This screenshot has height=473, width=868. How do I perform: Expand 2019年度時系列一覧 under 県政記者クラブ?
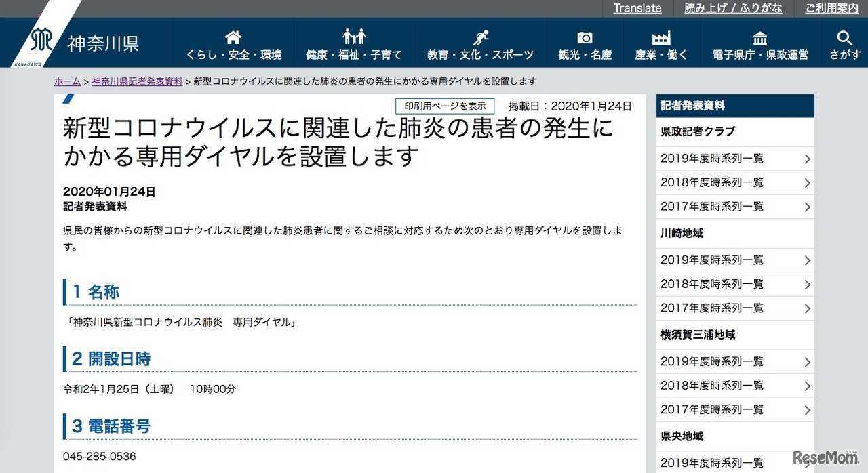point(711,158)
